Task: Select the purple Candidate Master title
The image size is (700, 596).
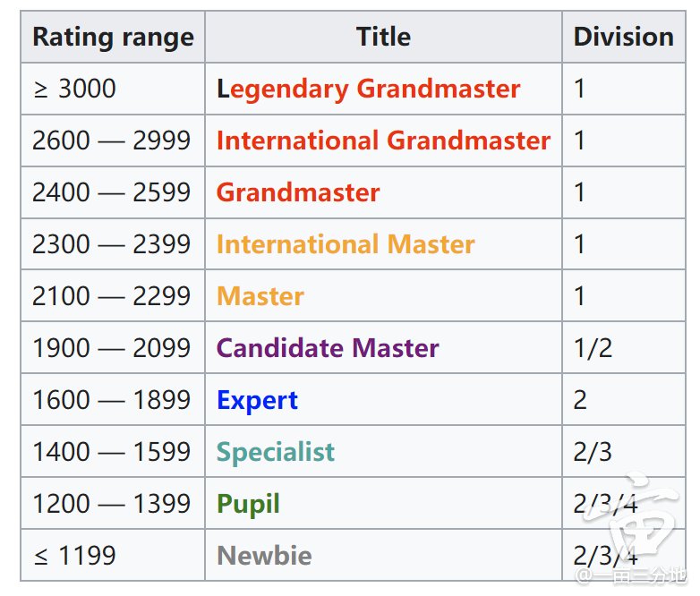Action: (x=328, y=348)
